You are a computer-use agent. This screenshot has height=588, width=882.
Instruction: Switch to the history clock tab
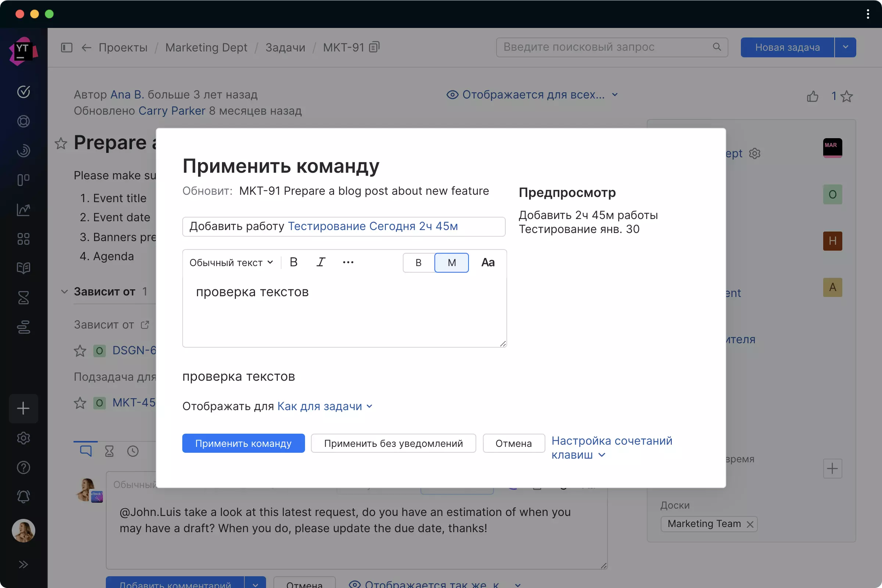(x=133, y=451)
